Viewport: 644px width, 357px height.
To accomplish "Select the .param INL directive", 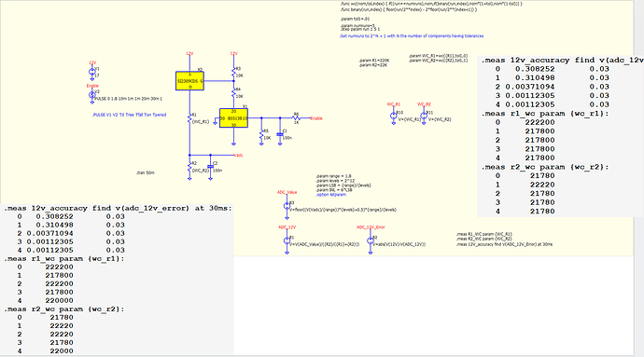I will (333, 189).
